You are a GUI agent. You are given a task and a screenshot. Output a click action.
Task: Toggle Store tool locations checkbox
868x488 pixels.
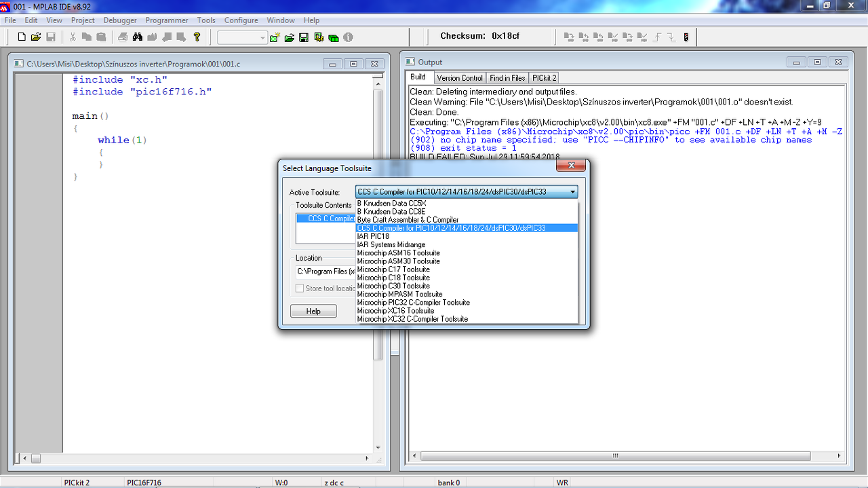300,288
